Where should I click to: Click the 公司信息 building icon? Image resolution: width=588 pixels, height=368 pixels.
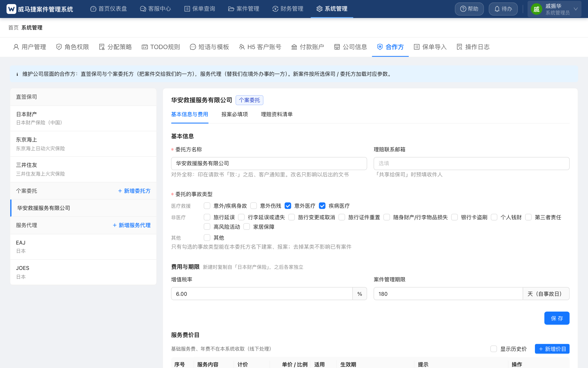(337, 47)
